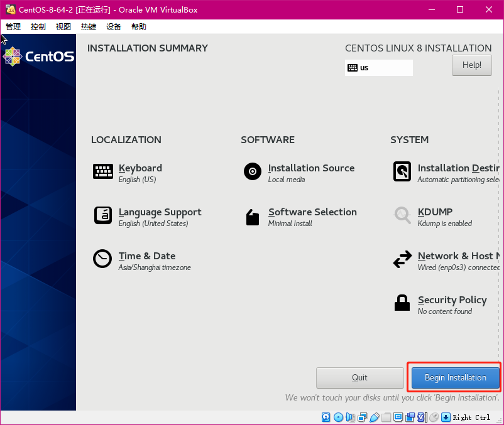The width and height of the screenshot is (504, 425).
Task: Click the VirtualBox title bar app icon
Action: pos(11,9)
